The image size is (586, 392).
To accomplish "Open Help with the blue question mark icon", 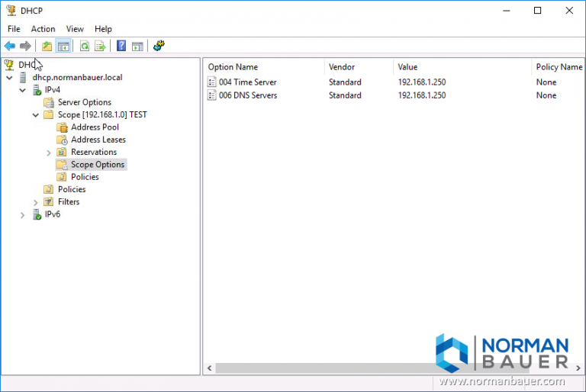I will [121, 47].
